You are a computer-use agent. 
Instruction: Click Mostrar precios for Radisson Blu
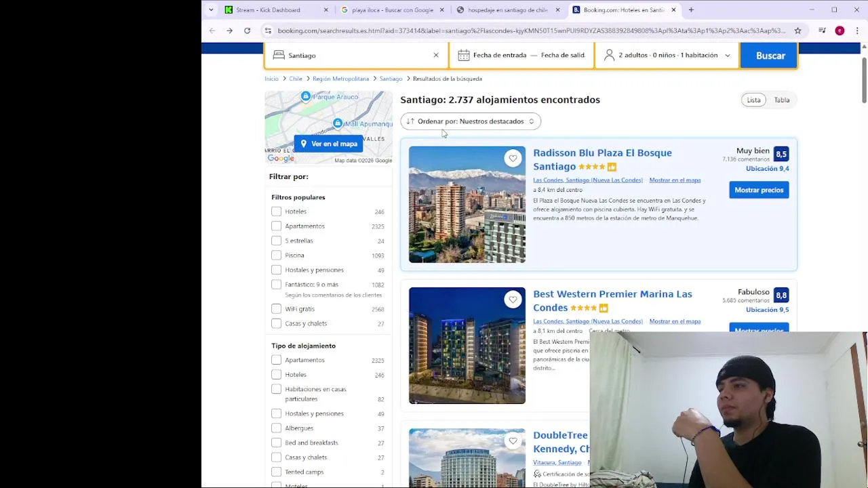point(759,190)
